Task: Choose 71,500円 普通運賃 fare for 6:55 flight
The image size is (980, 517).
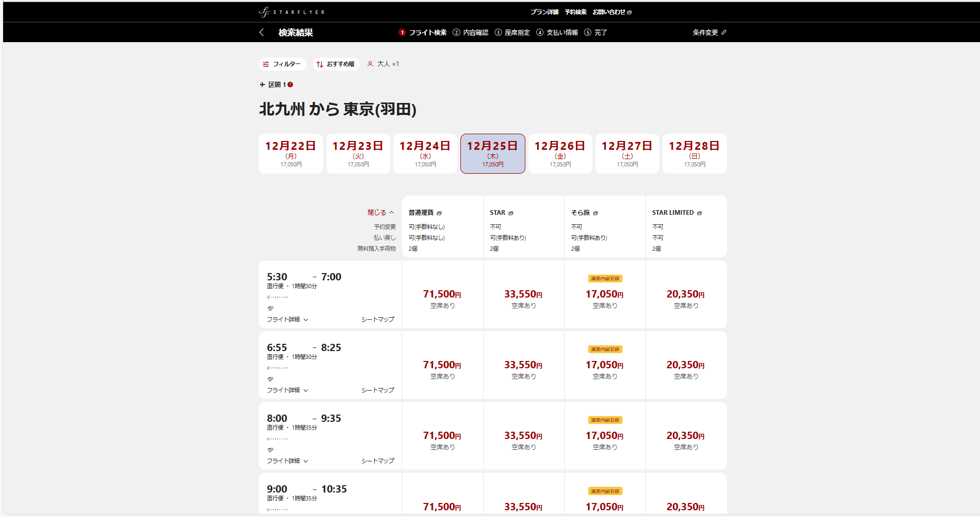Action: 442,366
